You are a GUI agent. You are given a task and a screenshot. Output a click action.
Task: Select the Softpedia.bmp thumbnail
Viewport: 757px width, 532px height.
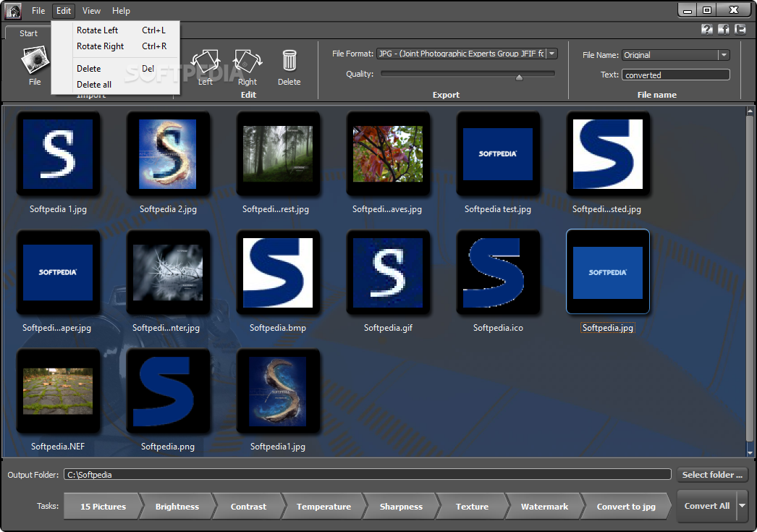tap(278, 273)
